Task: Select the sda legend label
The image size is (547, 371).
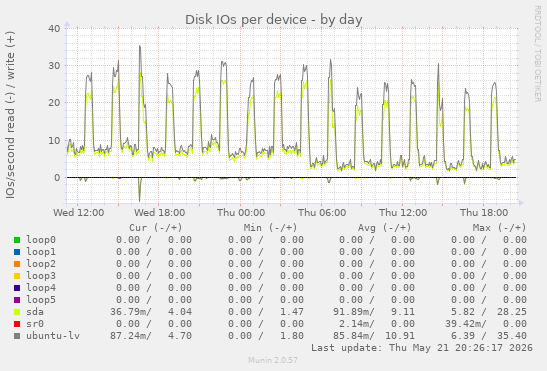Action: click(35, 312)
